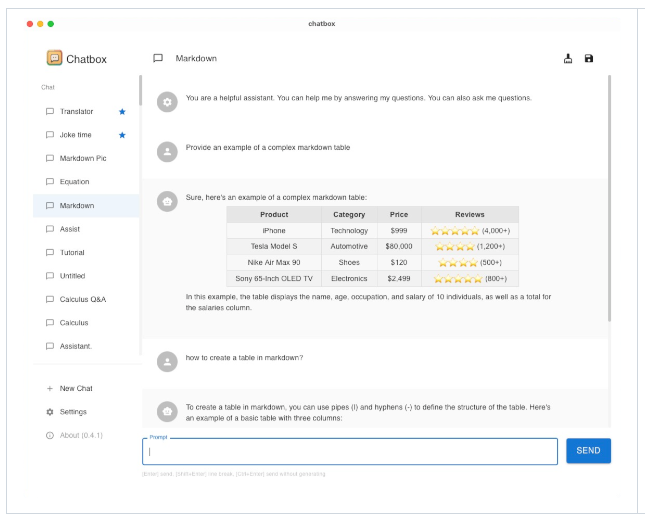
Task: Click 'Provide an example of a complex markdown table'
Action: (x=268, y=148)
